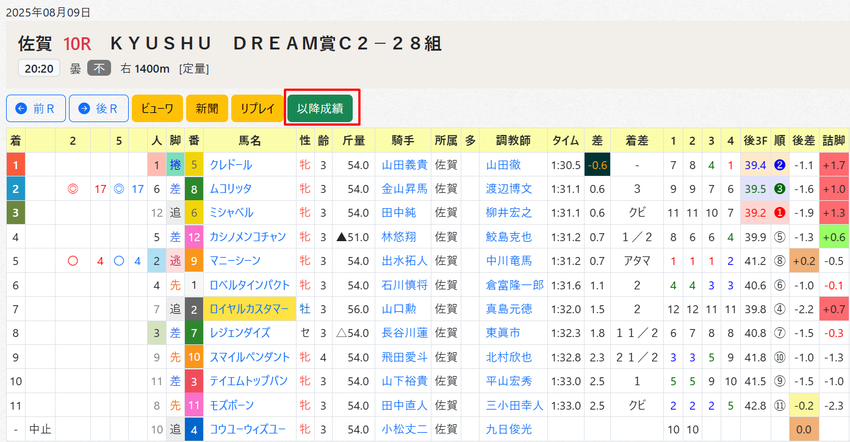Click the 後3F column header

tap(755, 141)
